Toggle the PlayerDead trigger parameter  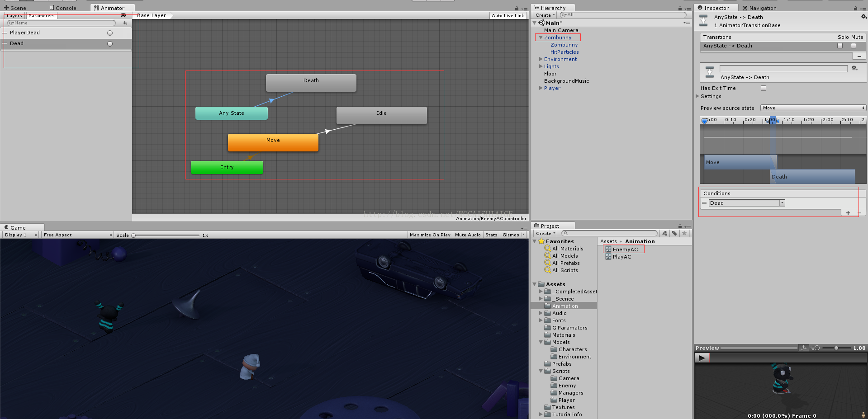click(x=110, y=33)
